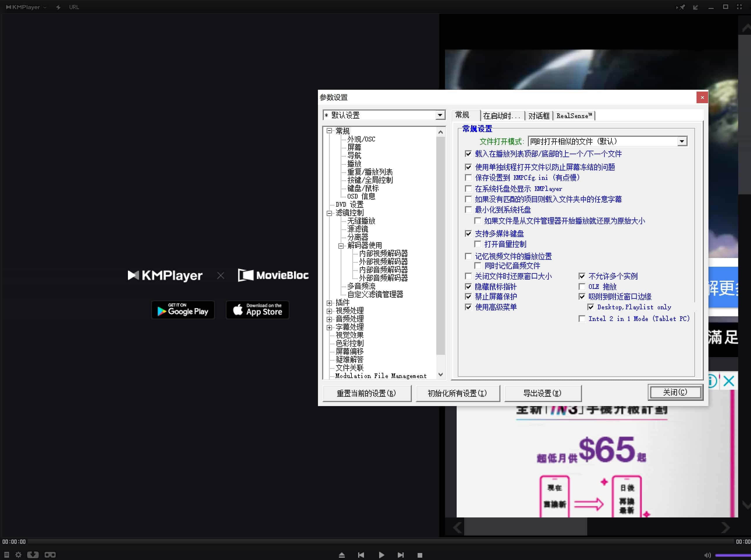The height and width of the screenshot is (560, 751).
Task: Open the App Store download badge
Action: pos(258,310)
